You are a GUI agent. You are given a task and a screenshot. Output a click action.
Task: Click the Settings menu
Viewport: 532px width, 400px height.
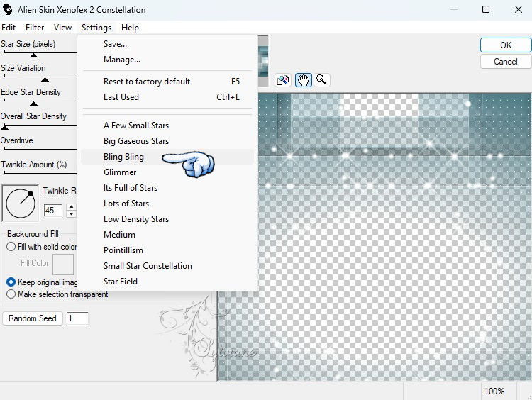(96, 28)
